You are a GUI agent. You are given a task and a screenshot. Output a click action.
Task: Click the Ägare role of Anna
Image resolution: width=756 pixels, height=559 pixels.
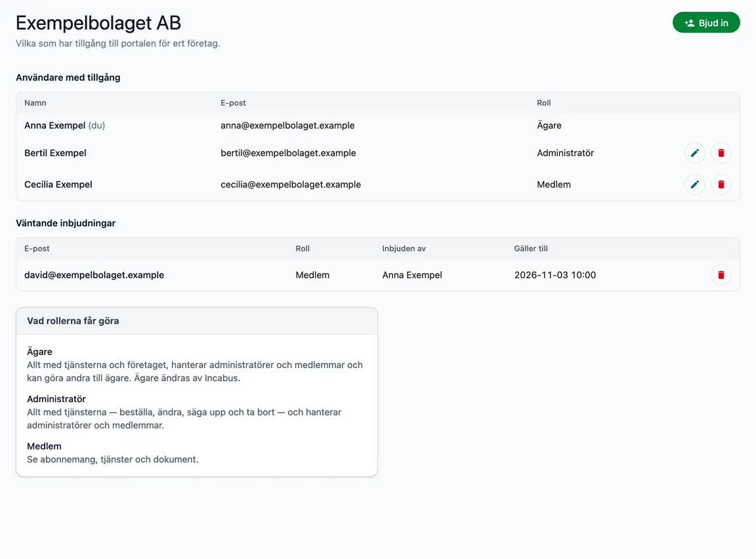(x=549, y=125)
